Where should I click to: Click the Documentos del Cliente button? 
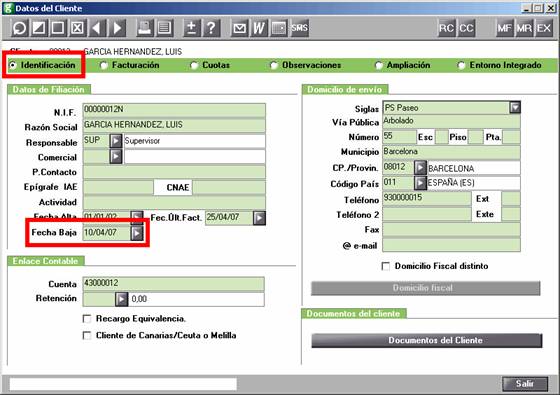(427, 340)
